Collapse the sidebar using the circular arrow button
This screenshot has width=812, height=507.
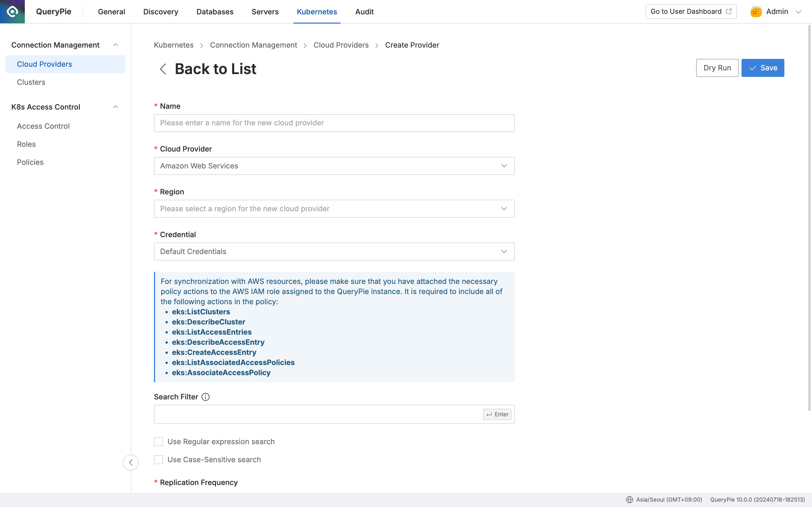(131, 462)
